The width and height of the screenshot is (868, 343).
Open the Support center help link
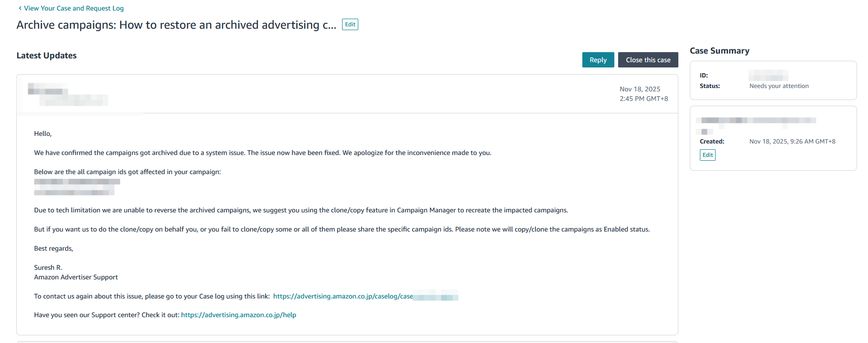tap(238, 315)
